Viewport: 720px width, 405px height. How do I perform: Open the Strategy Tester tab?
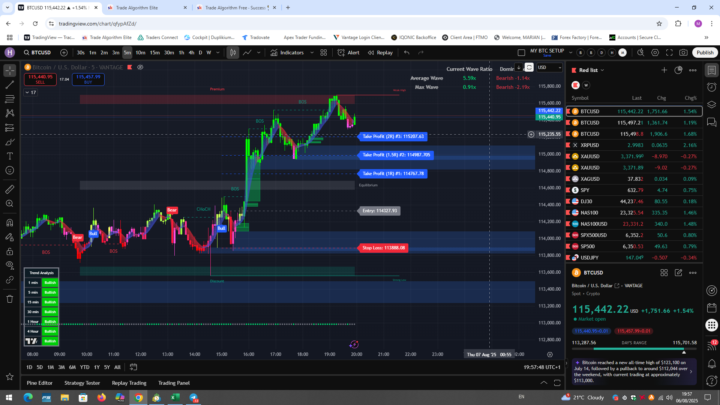point(82,383)
